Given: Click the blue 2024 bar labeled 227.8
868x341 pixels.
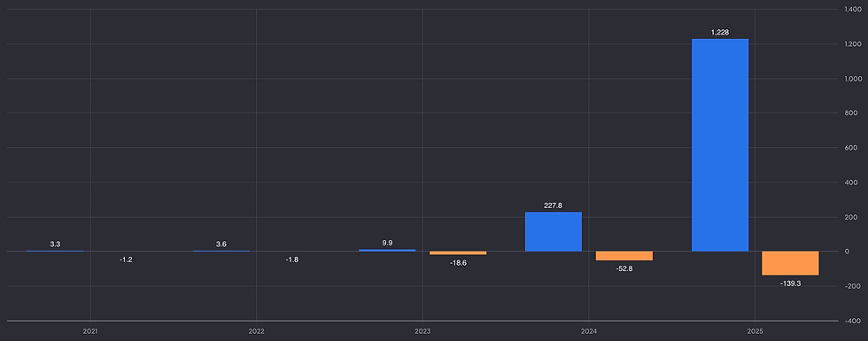Looking at the screenshot, I should tap(553, 231).
